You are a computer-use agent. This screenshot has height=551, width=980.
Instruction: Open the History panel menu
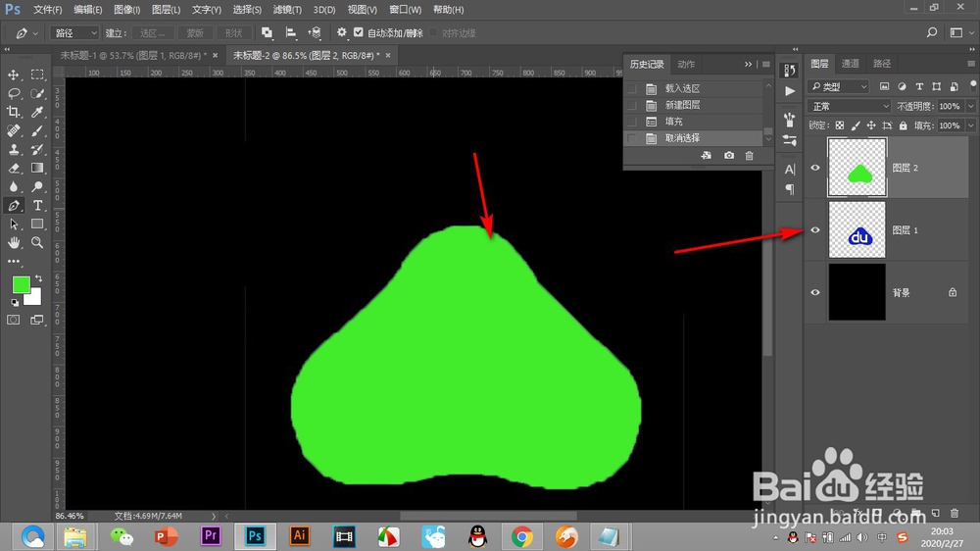[x=765, y=64]
